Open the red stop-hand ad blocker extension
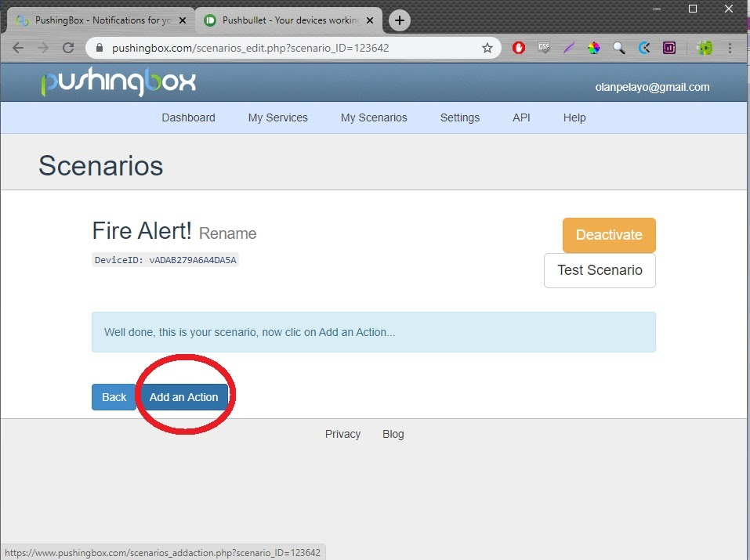 pos(519,48)
